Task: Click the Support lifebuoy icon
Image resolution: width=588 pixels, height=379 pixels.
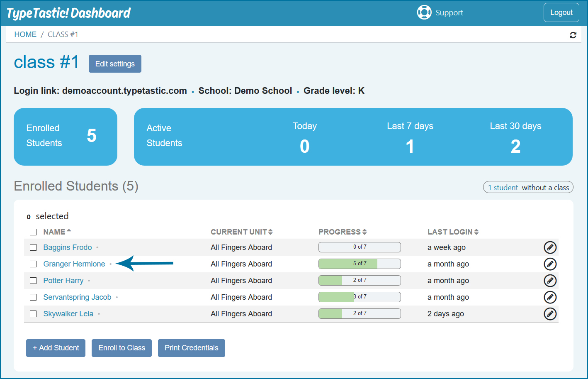Action: (424, 12)
